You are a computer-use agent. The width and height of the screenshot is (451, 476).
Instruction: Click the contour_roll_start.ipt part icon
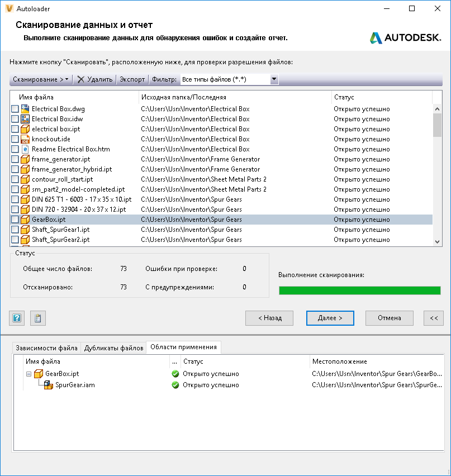25,179
